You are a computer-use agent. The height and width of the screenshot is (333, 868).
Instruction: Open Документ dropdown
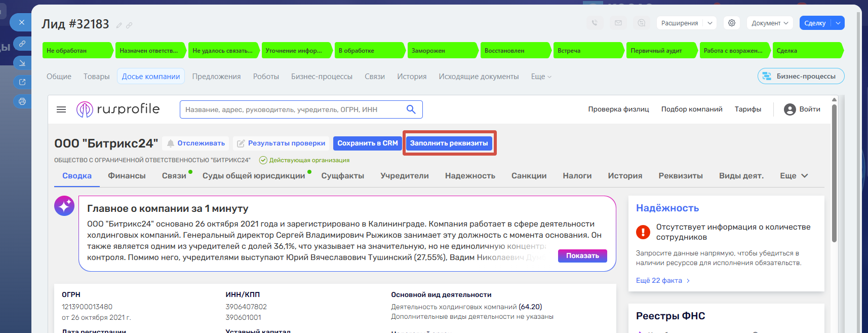point(769,23)
